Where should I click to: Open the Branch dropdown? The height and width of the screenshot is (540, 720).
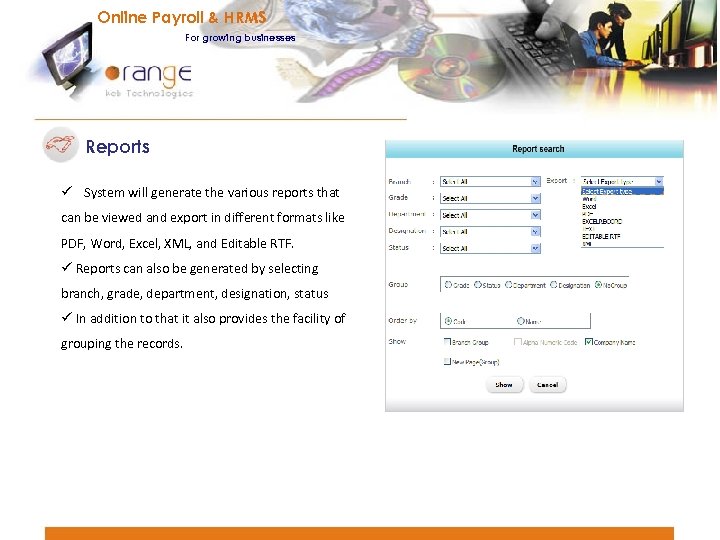pos(490,181)
